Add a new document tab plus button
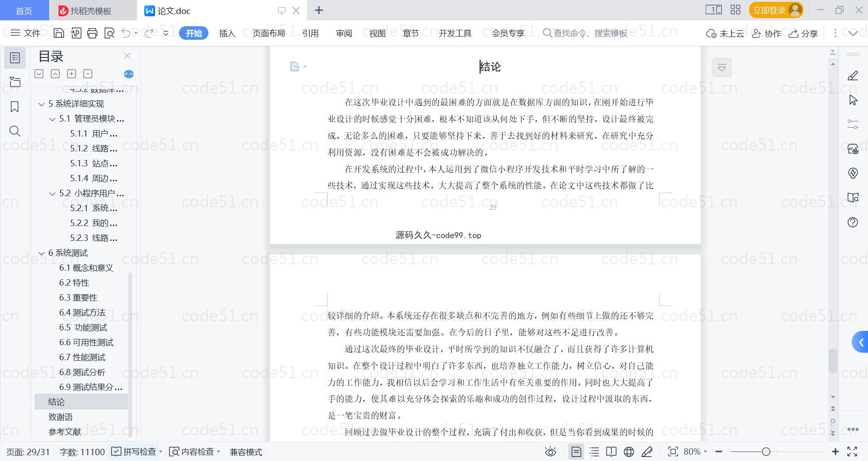This screenshot has height=461, width=868. (x=319, y=10)
